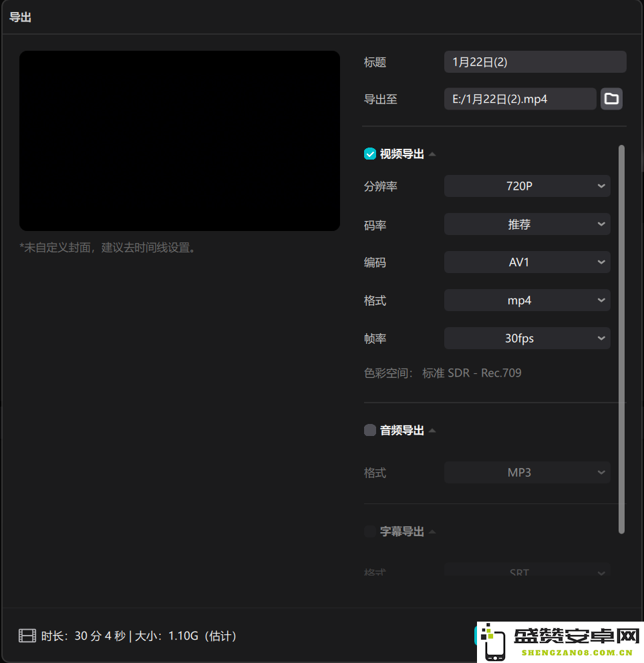The image size is (644, 663).
Task: Click the 码率 label
Action: [375, 225]
